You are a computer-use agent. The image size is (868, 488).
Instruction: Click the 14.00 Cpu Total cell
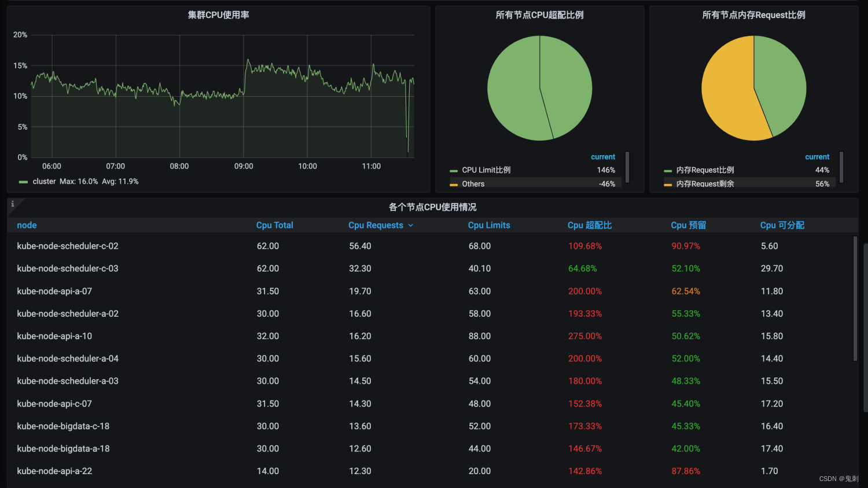(x=268, y=471)
